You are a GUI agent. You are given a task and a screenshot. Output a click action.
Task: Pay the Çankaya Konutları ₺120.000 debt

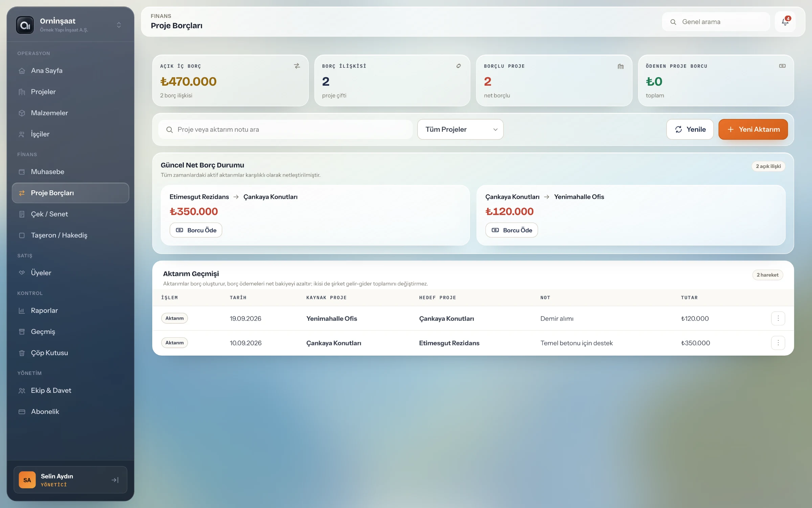click(512, 230)
